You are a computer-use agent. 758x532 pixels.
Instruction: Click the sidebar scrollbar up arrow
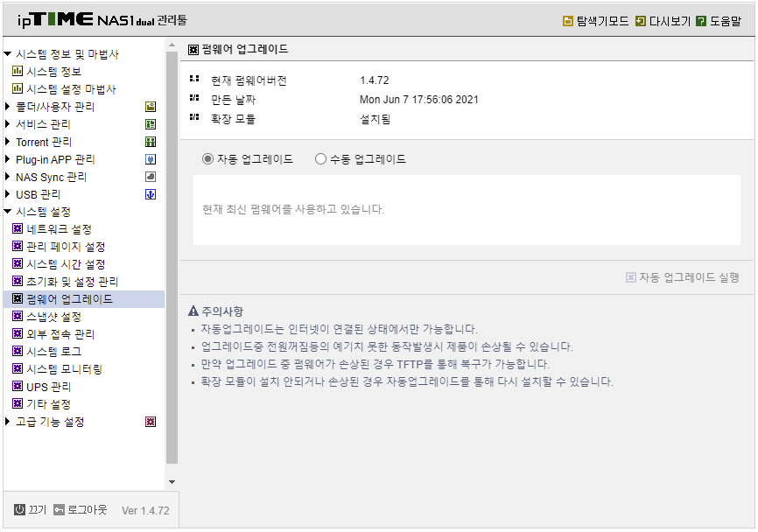pos(172,45)
